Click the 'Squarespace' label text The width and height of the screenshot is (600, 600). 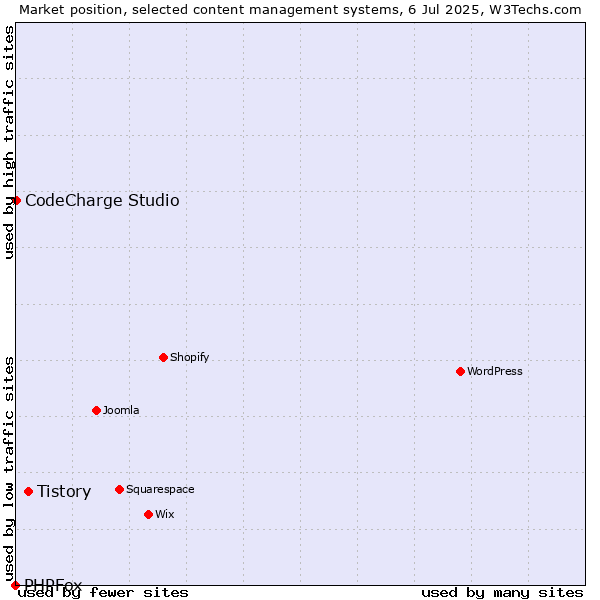[x=160, y=489]
